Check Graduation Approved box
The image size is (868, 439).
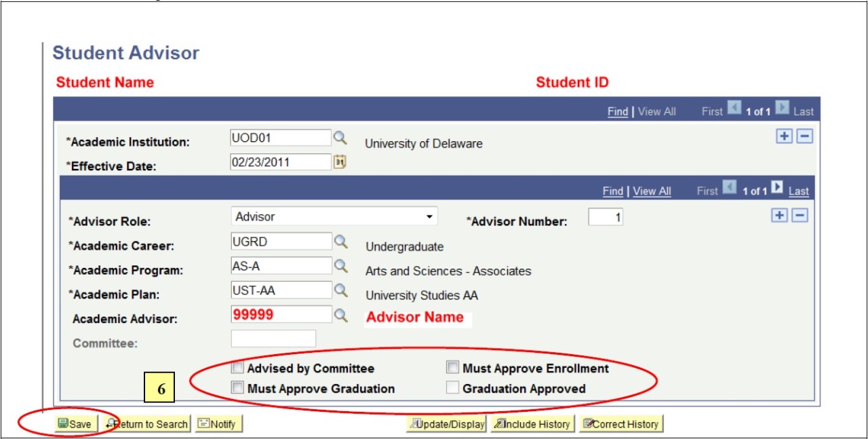(452, 388)
